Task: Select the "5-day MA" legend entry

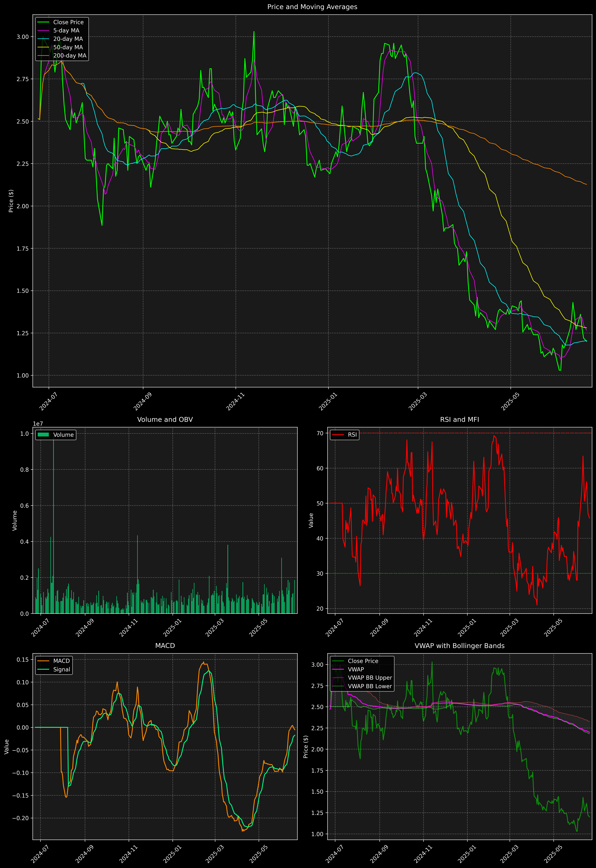Action: point(66,31)
